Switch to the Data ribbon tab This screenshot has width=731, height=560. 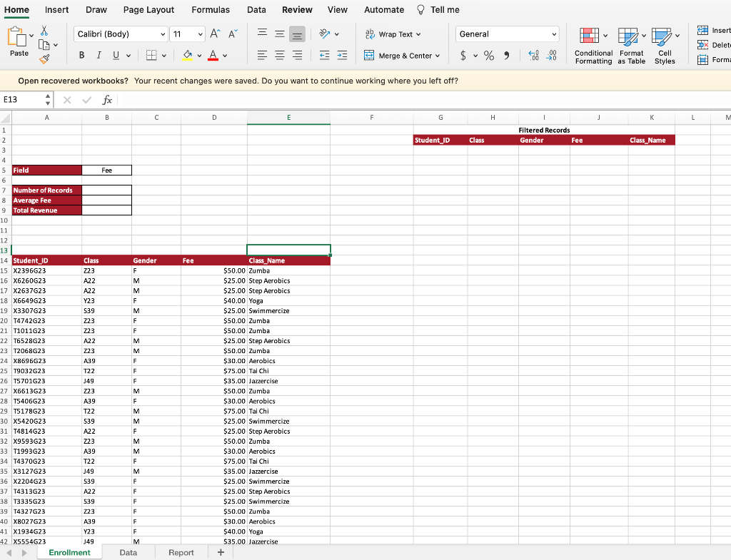255,10
